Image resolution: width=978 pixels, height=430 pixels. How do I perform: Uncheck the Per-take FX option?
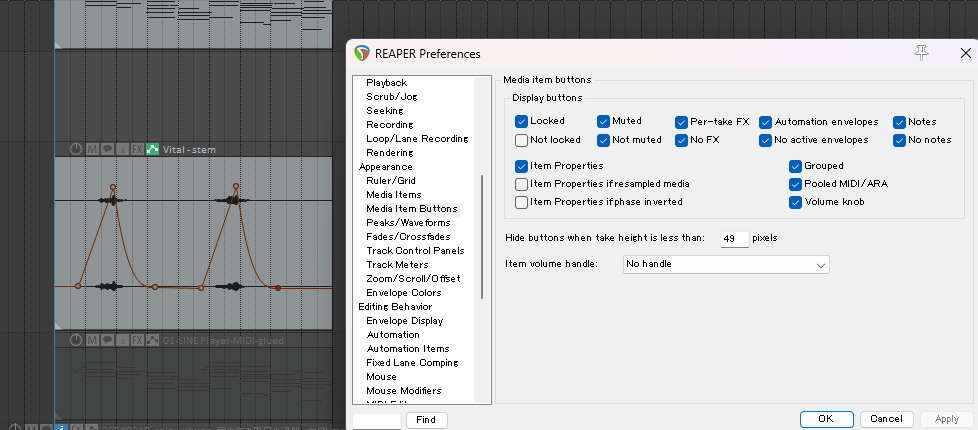[x=681, y=122]
